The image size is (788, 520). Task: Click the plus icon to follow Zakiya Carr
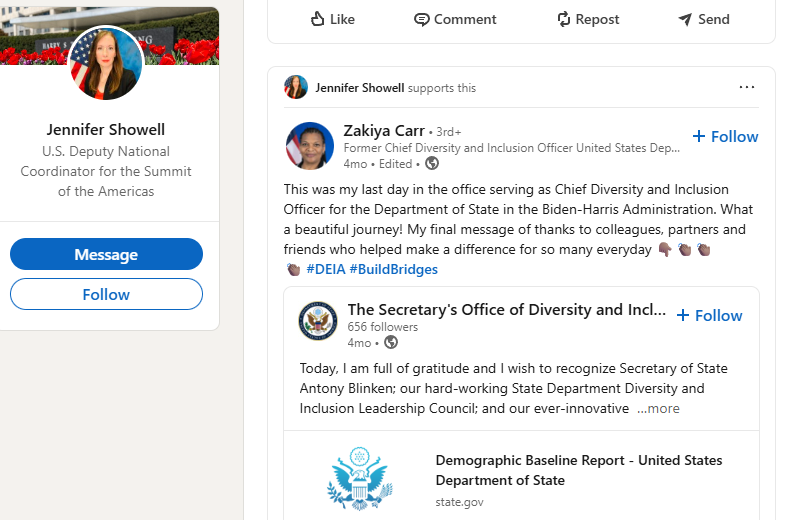click(699, 136)
